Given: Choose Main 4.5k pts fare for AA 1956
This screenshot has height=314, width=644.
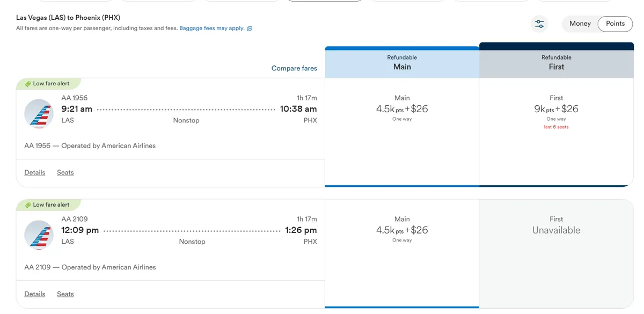Looking at the screenshot, I should click(x=402, y=132).
